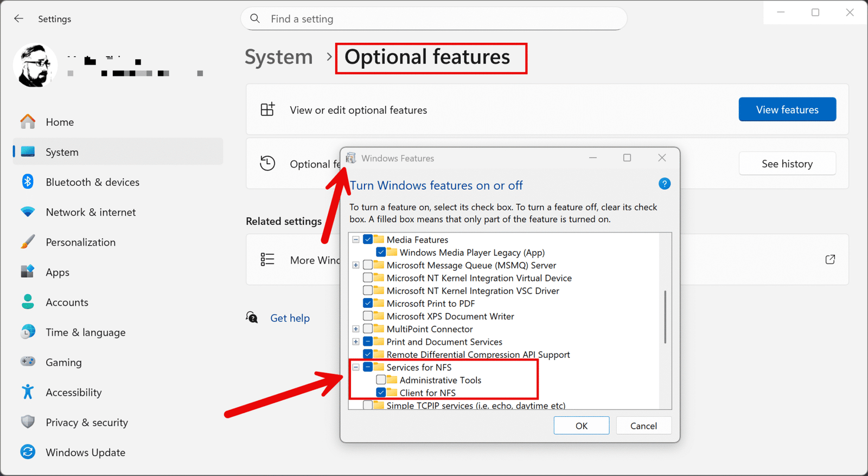This screenshot has width=868, height=476.
Task: Uncheck the Client for NFS checkbox
Action: [x=381, y=392]
